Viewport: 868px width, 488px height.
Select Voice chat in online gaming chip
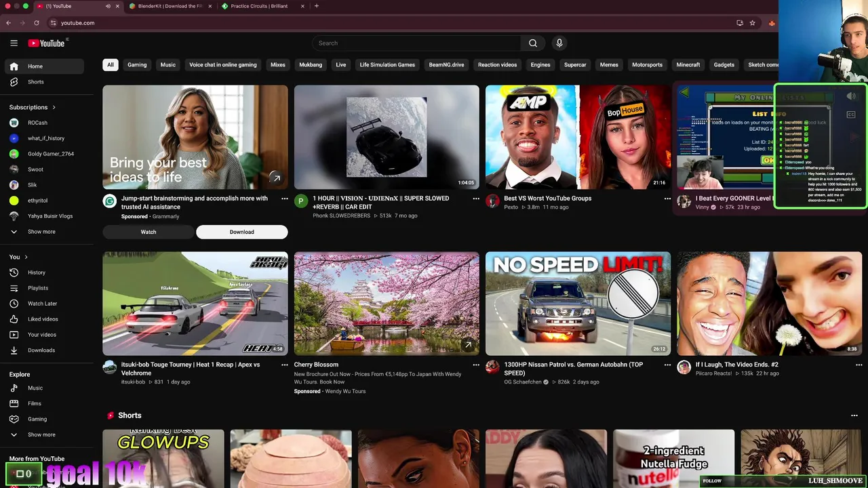coord(223,65)
